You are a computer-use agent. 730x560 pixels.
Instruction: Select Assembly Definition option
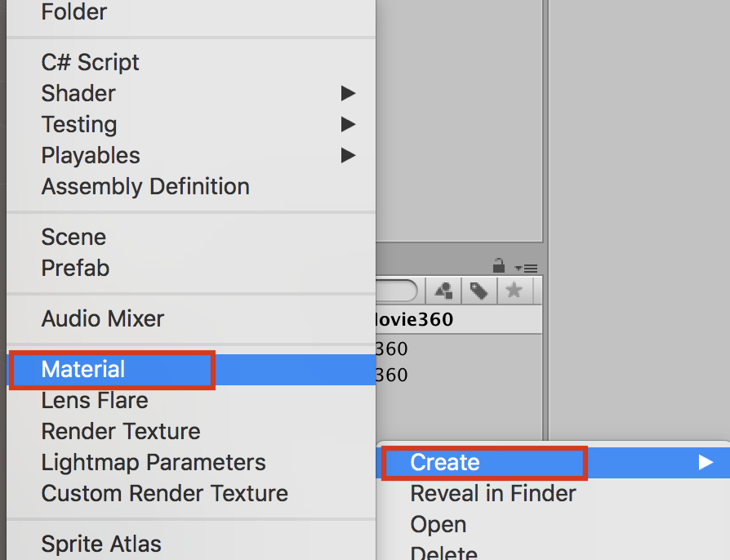pyautogui.click(x=145, y=187)
